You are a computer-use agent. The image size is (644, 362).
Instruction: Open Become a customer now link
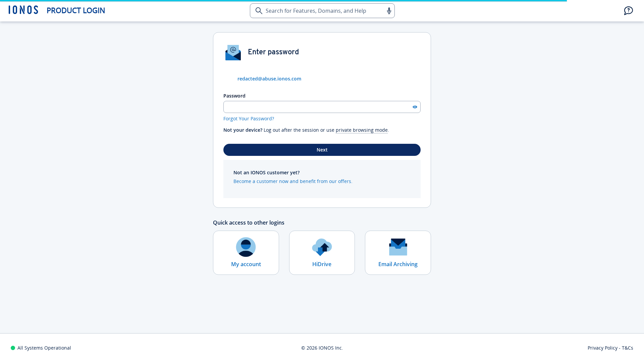293,181
